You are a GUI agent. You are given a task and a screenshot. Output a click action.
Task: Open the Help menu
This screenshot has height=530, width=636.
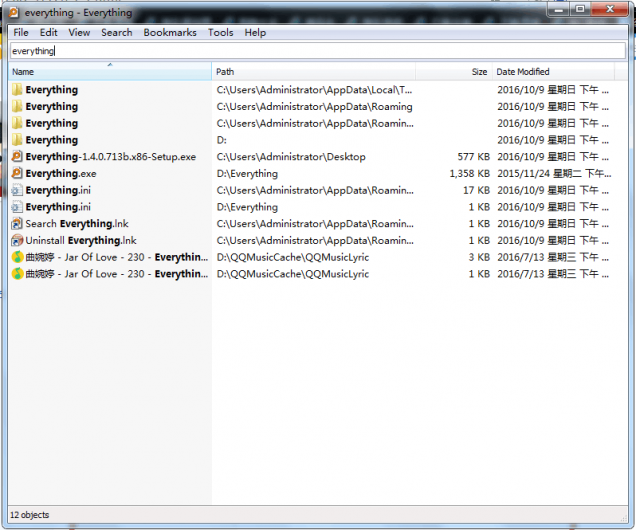tap(255, 32)
